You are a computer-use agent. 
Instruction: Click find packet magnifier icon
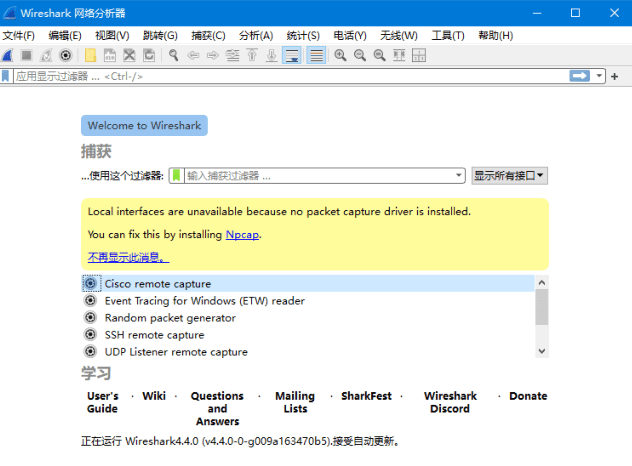[174, 55]
